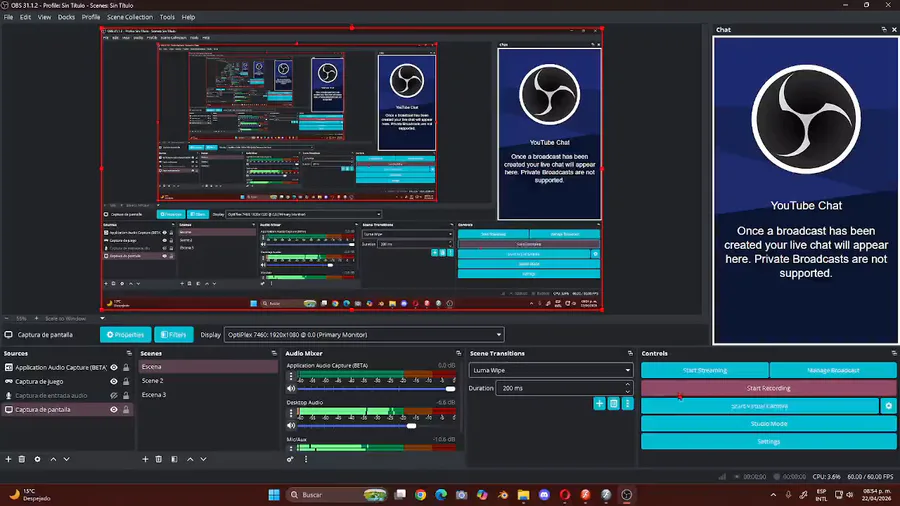Screen dimensions: 900x506
Task: Show hidden system tray icons chevron
Action: [x=773, y=495]
